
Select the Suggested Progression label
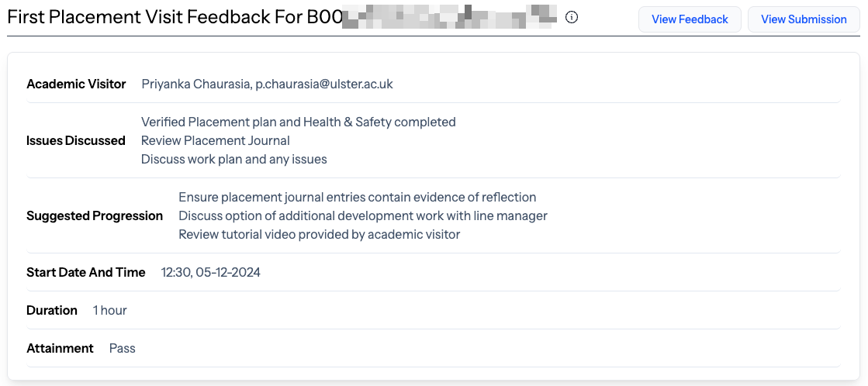(x=95, y=215)
